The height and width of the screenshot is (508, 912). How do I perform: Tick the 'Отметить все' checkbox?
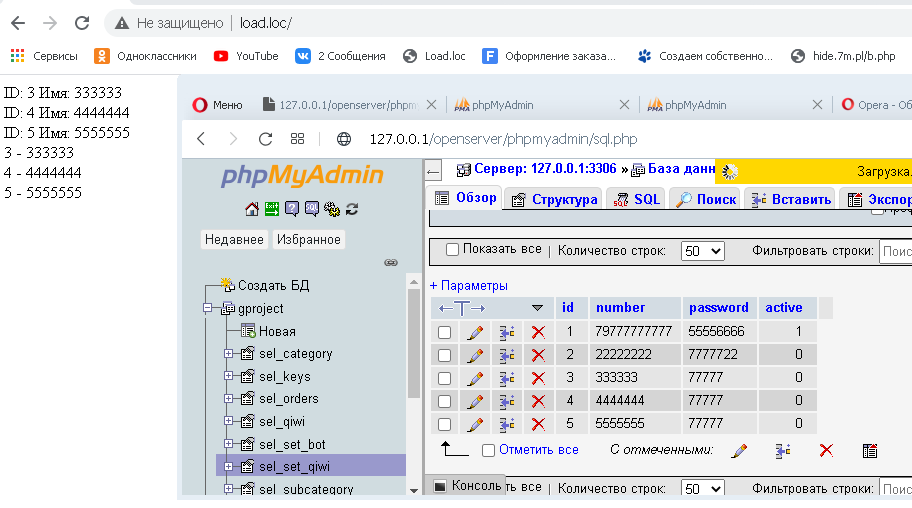pyautogui.click(x=488, y=451)
